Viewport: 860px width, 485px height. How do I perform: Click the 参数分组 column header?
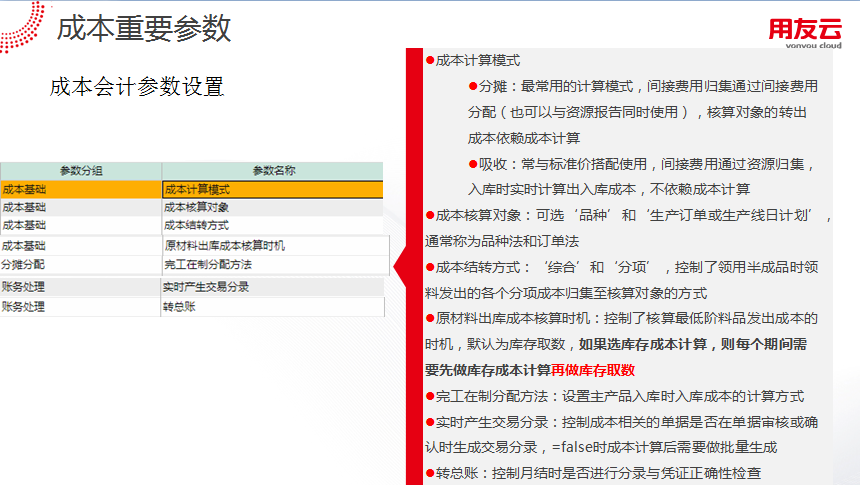click(x=80, y=170)
